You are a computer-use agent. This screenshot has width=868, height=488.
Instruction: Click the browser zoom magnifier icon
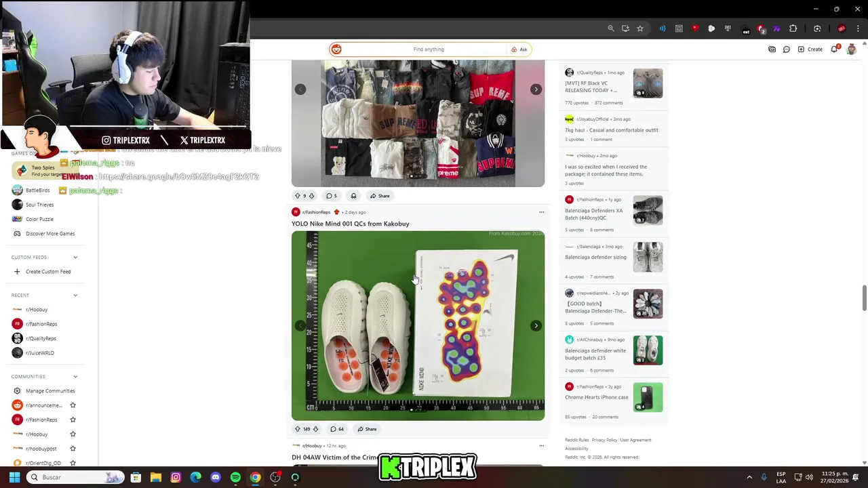(611, 28)
